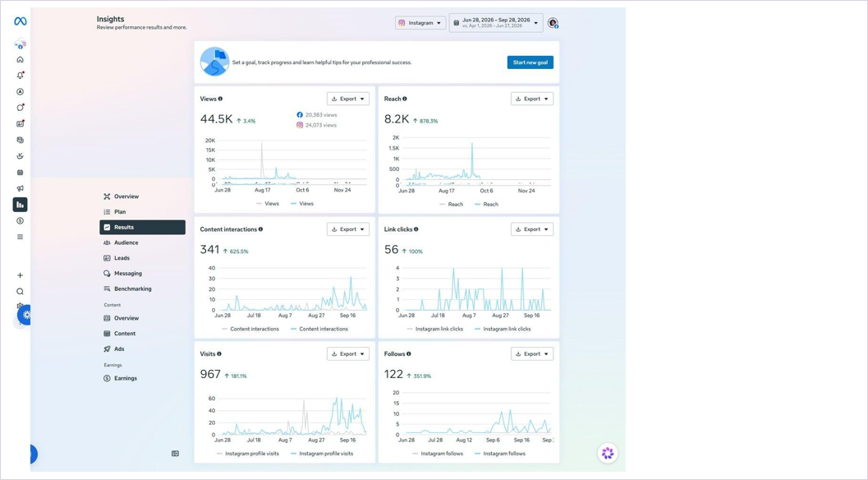This screenshot has height=480, width=868.
Task: Open the Follows Export dropdown
Action: [x=532, y=353]
